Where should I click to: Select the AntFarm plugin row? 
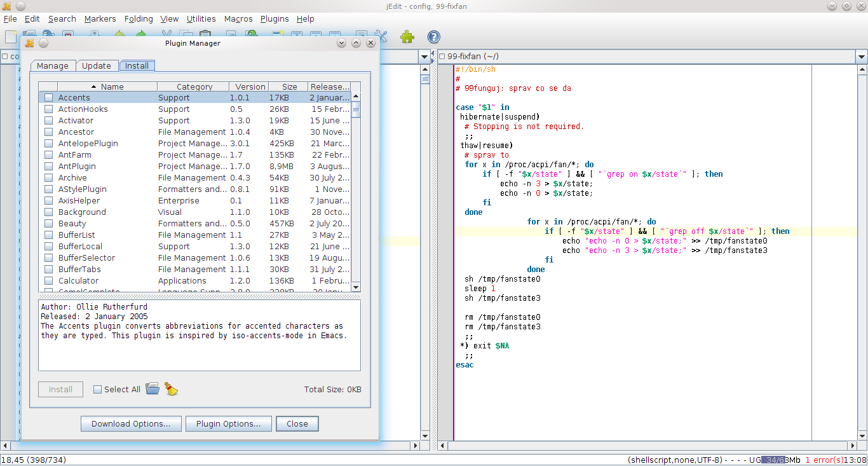(x=195, y=155)
